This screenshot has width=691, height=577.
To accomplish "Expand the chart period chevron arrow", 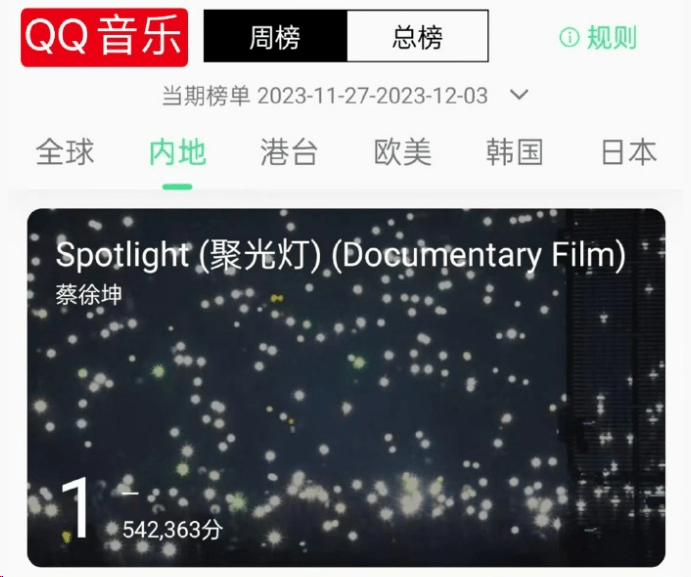I will pyautogui.click(x=519, y=95).
